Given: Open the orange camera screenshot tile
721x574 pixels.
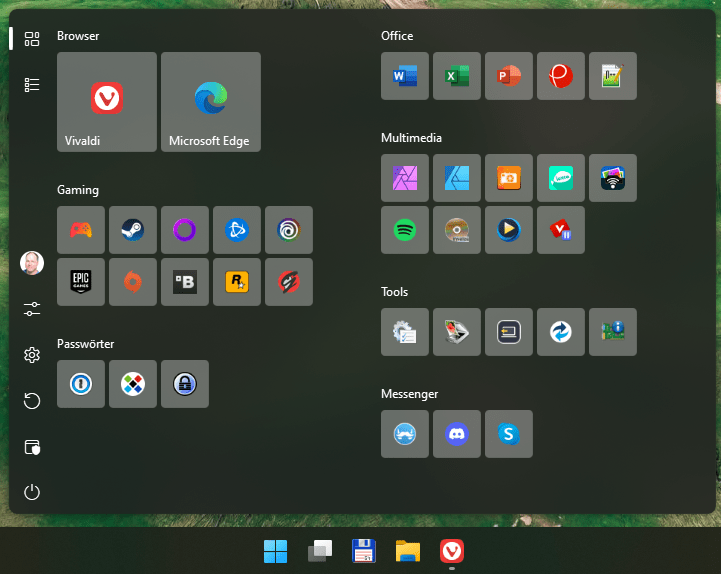Looking at the screenshot, I should tap(509, 178).
